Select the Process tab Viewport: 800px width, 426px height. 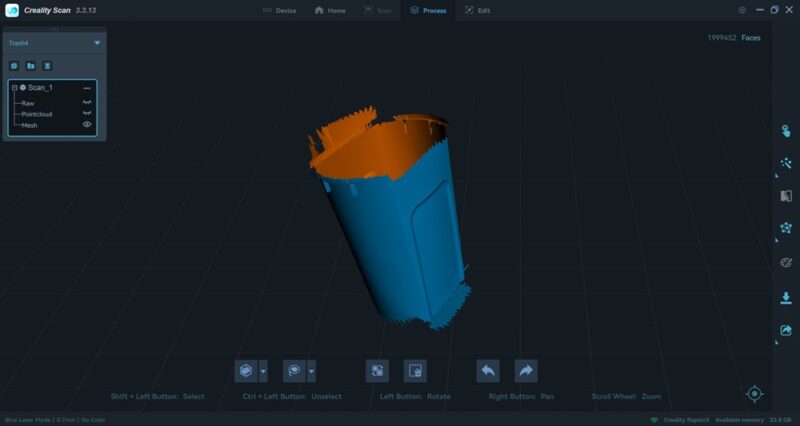tap(429, 10)
